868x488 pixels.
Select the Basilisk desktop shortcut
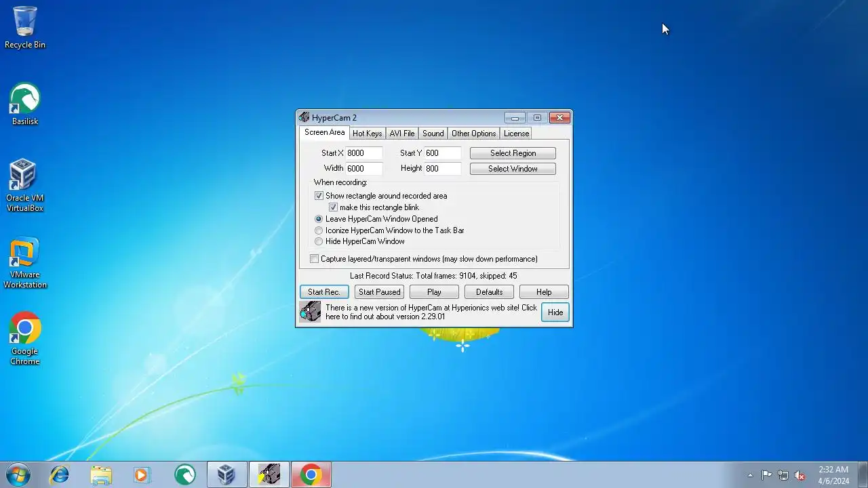click(x=25, y=104)
